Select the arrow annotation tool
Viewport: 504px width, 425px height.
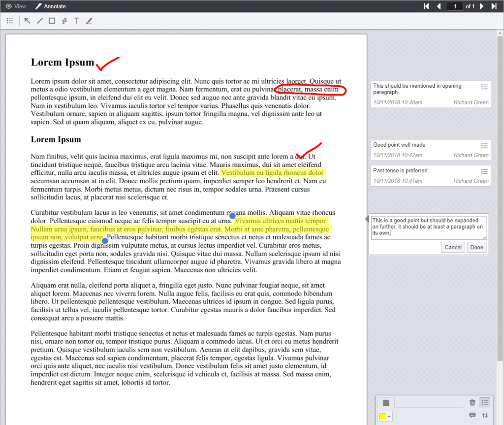(28, 21)
